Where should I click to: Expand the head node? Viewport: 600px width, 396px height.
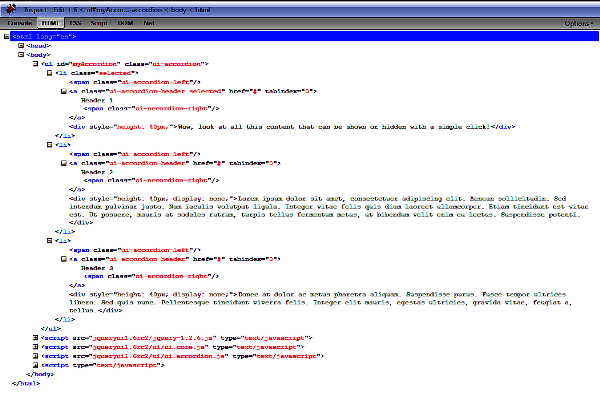[x=21, y=46]
